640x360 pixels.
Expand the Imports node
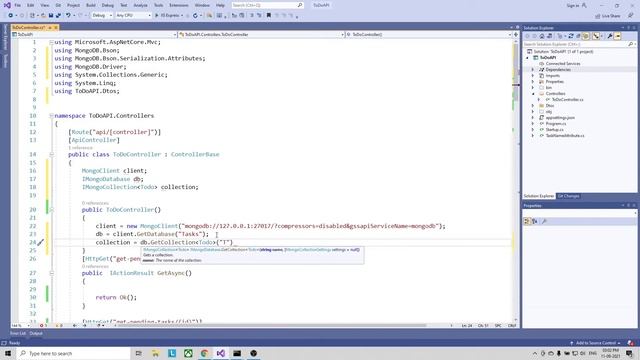[x=533, y=76]
